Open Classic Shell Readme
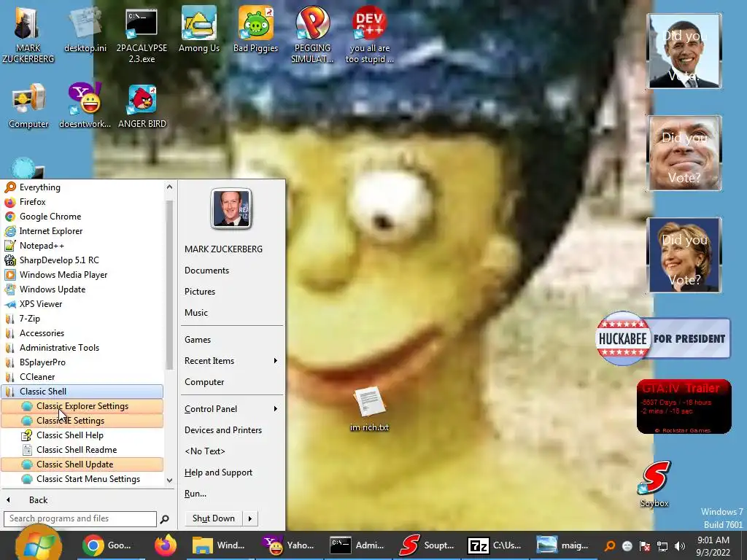 click(x=82, y=450)
